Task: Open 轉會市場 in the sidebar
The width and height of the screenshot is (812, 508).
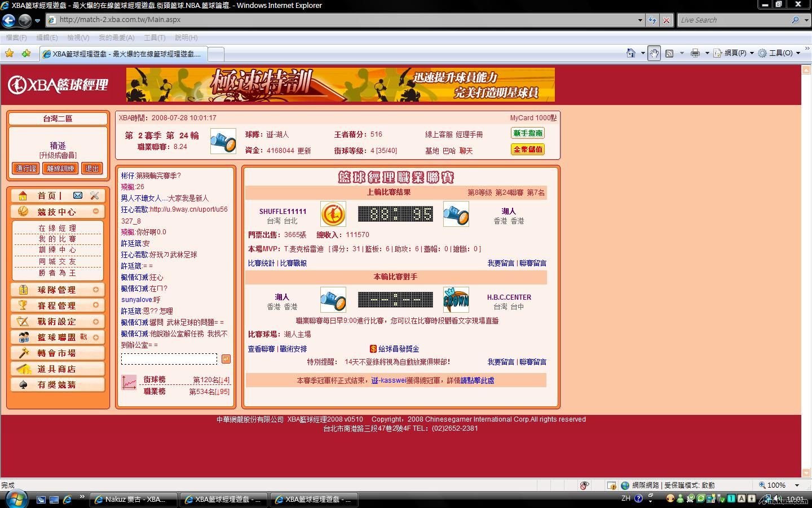Action: coord(56,353)
